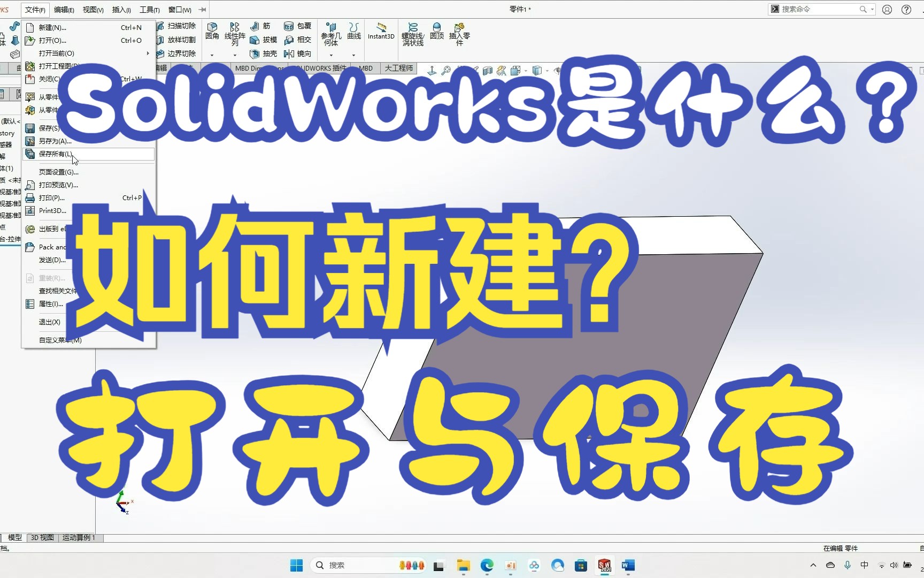The width and height of the screenshot is (924, 578).
Task: Click the tray volume speaker icon
Action: pos(894,565)
